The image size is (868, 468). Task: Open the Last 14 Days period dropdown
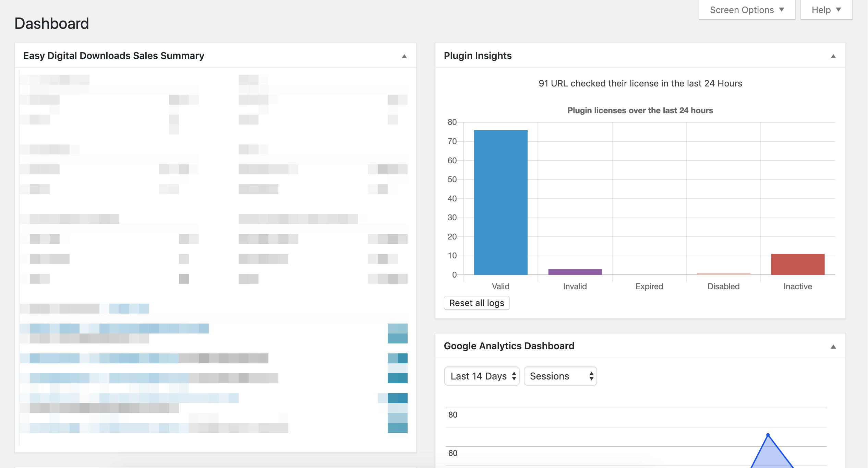(482, 376)
